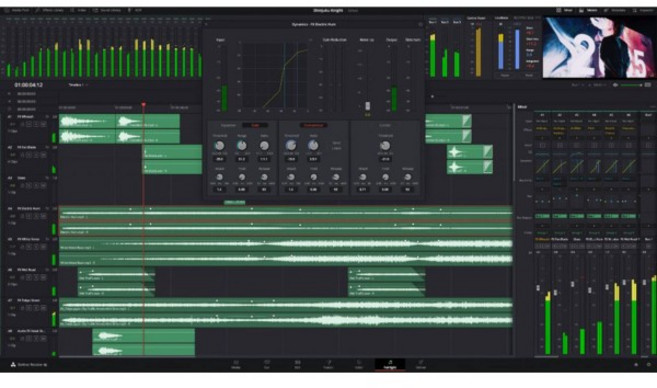Open the A6 Dynamics graph in mixer
Viewport: 657px width, 388px height.
[628, 167]
